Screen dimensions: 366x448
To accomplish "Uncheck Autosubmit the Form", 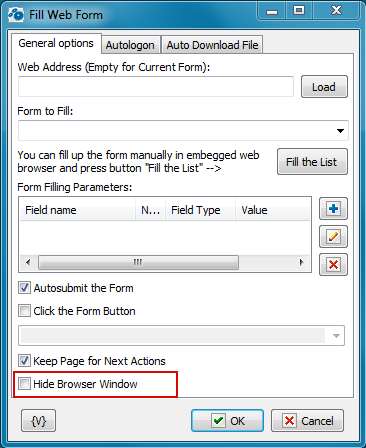I will [x=24, y=288].
